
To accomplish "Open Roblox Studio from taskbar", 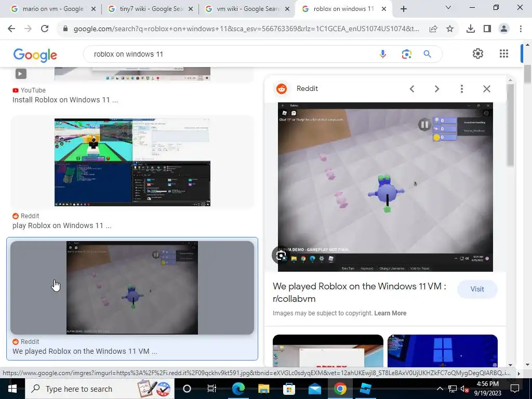I will (x=365, y=389).
